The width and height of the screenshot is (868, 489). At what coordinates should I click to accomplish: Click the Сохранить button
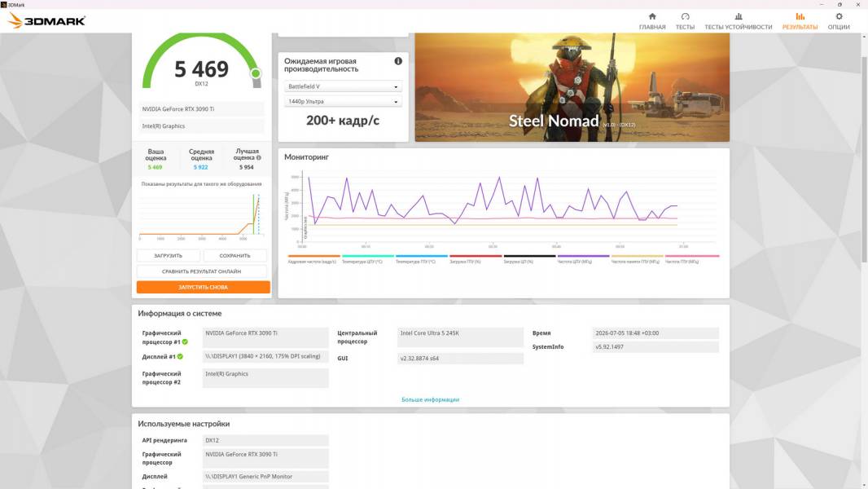[x=235, y=255]
